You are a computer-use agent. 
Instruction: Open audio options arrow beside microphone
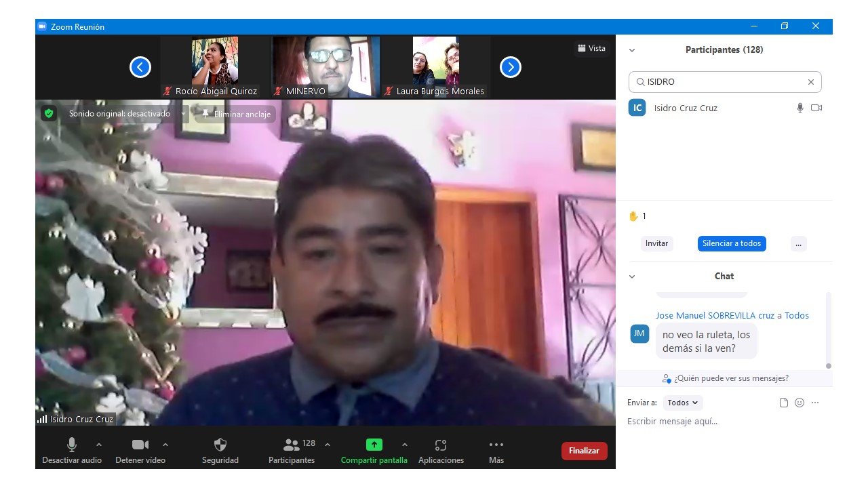(99, 445)
